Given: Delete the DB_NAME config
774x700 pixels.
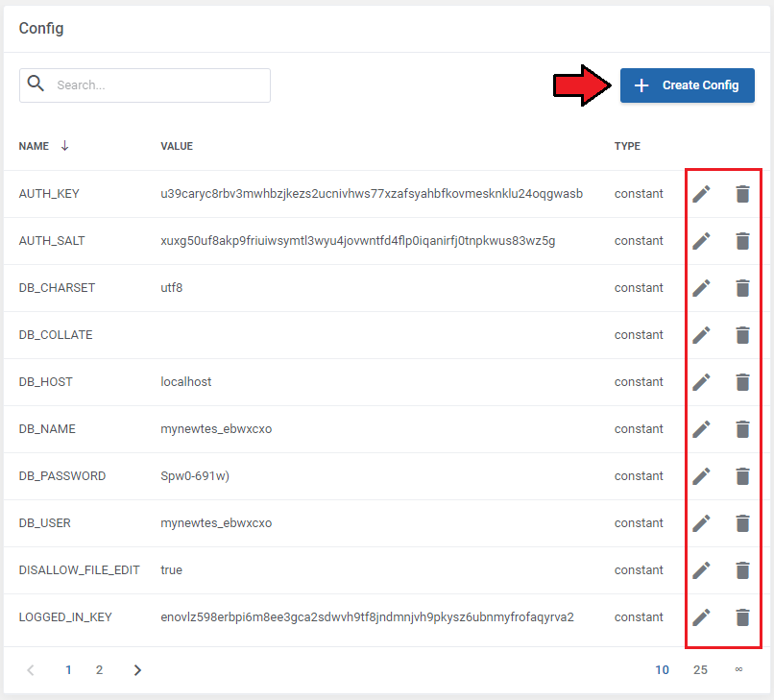Looking at the screenshot, I should tap(742, 429).
